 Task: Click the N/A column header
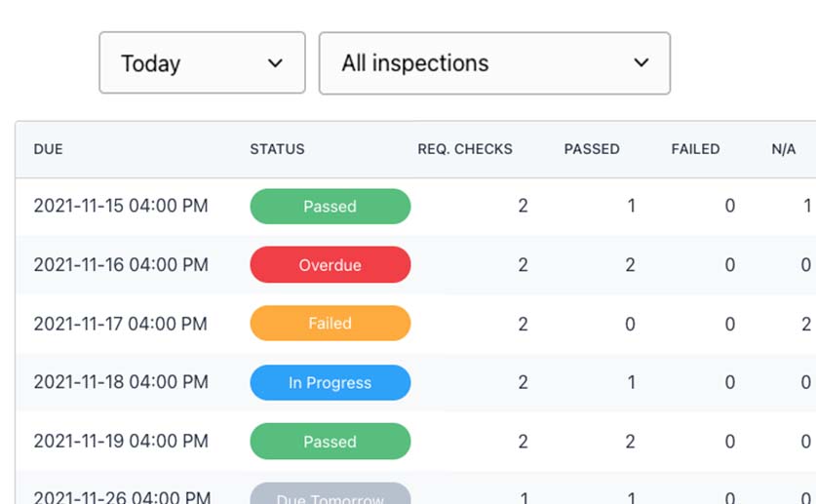pos(783,149)
